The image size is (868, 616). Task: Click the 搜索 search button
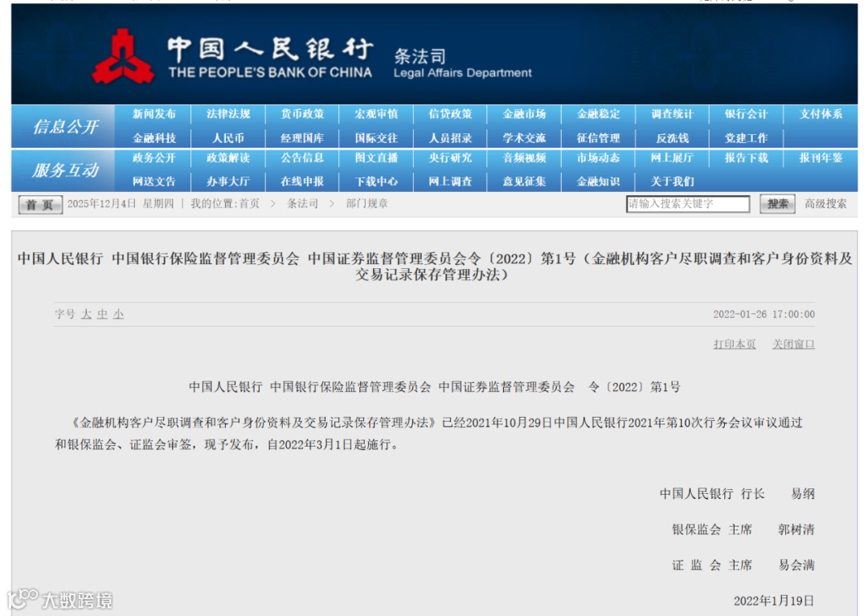point(778,204)
